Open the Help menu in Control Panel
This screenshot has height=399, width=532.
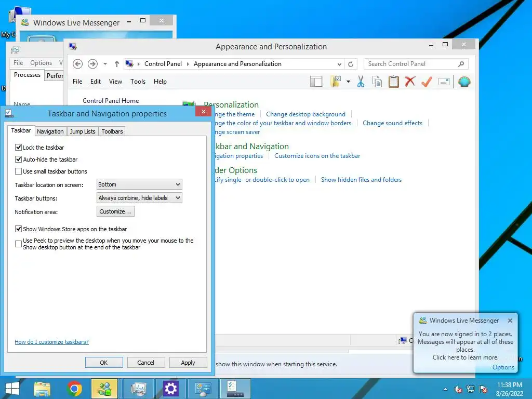coord(160,82)
